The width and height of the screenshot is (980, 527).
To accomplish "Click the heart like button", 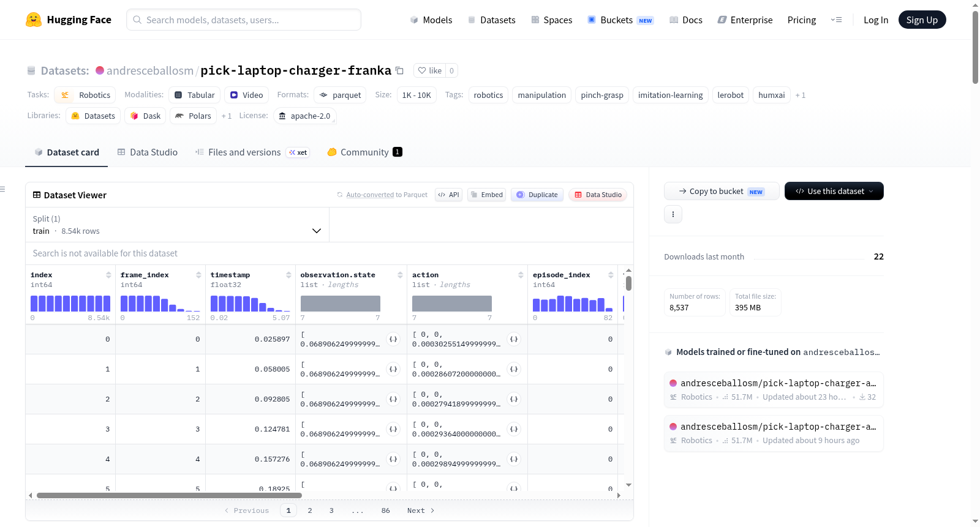I will 429,70.
